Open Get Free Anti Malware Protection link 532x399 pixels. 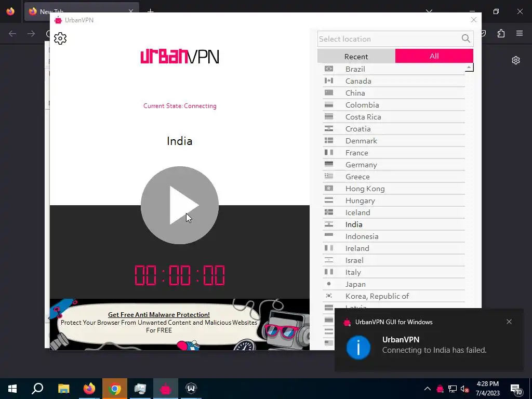coord(159,314)
